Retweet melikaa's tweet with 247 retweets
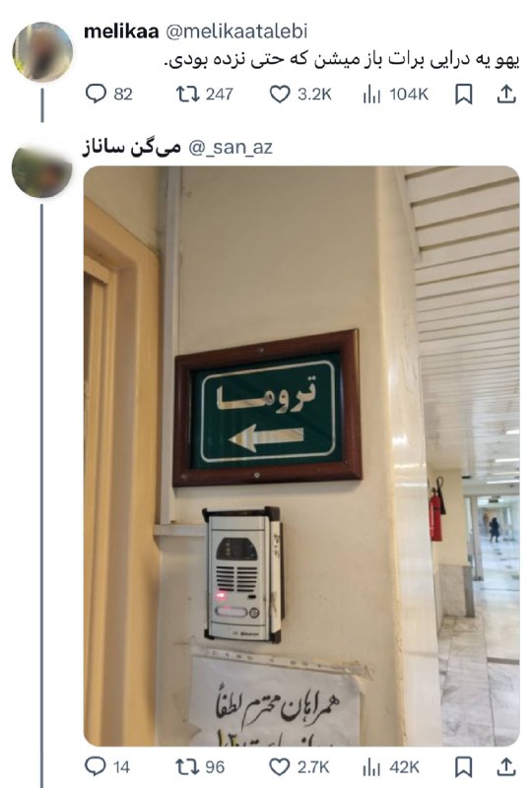 204,94
